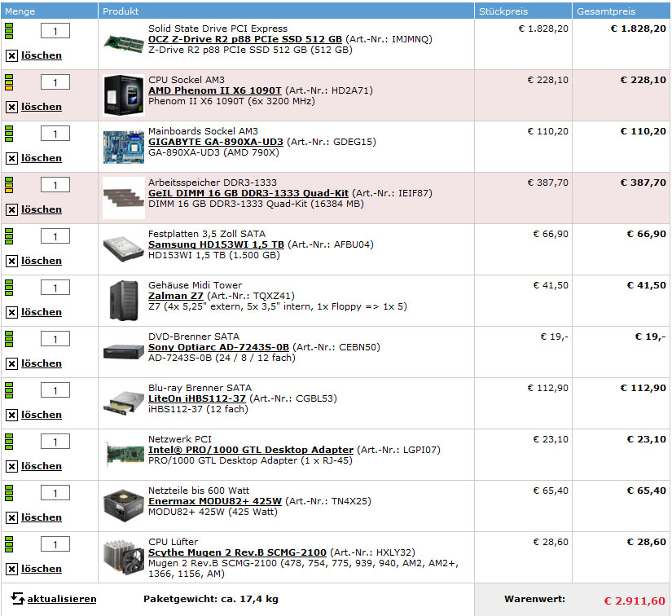Click quantity field for Samsung HD153WI

55,236
